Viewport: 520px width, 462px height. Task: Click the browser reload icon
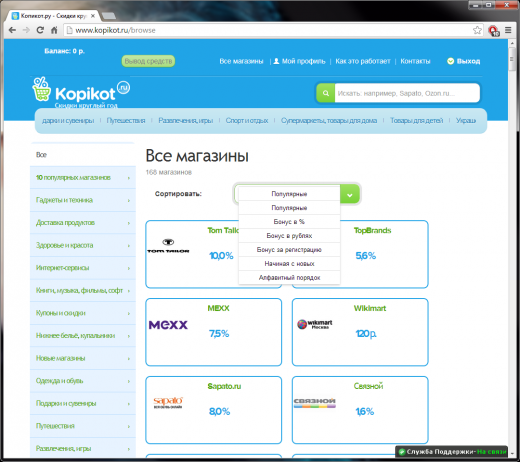[40, 30]
